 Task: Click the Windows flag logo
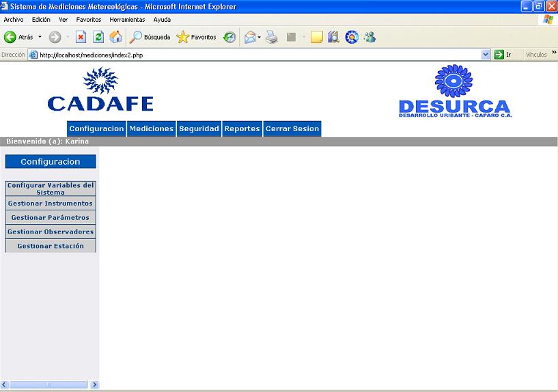tap(548, 20)
